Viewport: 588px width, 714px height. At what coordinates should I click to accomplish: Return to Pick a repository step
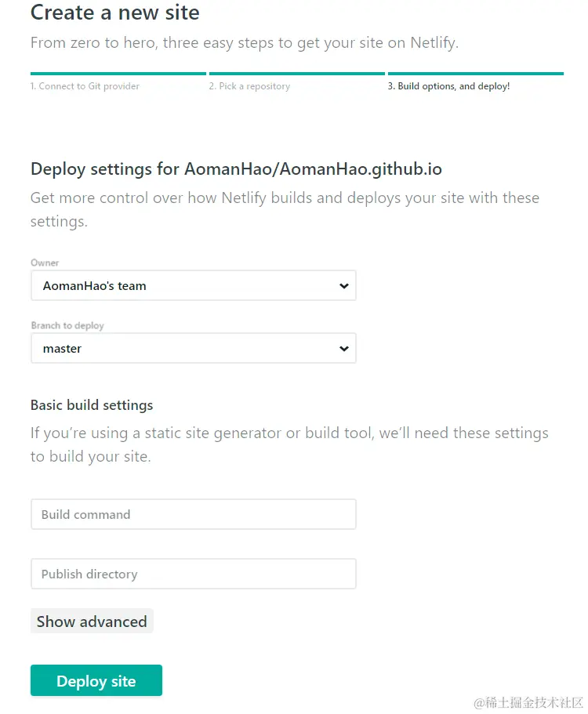[249, 86]
